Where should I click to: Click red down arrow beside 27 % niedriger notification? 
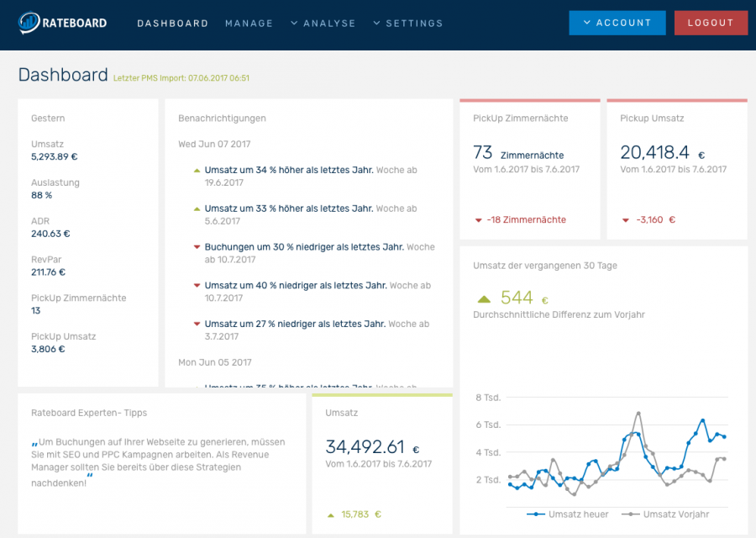tap(197, 324)
